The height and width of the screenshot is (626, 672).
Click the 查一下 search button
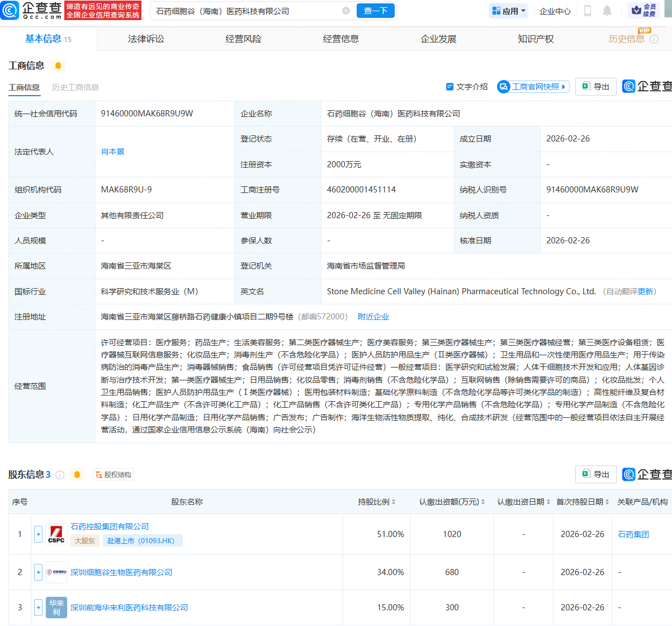[x=375, y=11]
